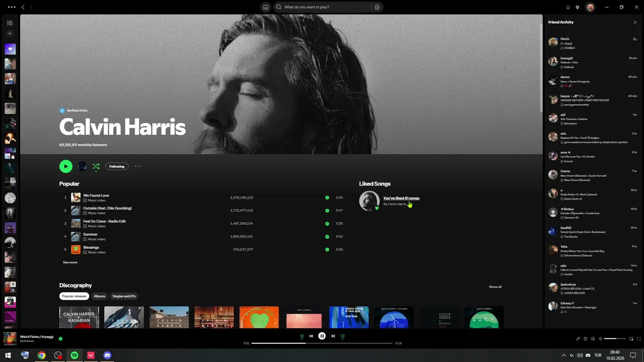Switch to the 'Albums' tab
Viewport: 644px width, 362px height.
(x=99, y=296)
